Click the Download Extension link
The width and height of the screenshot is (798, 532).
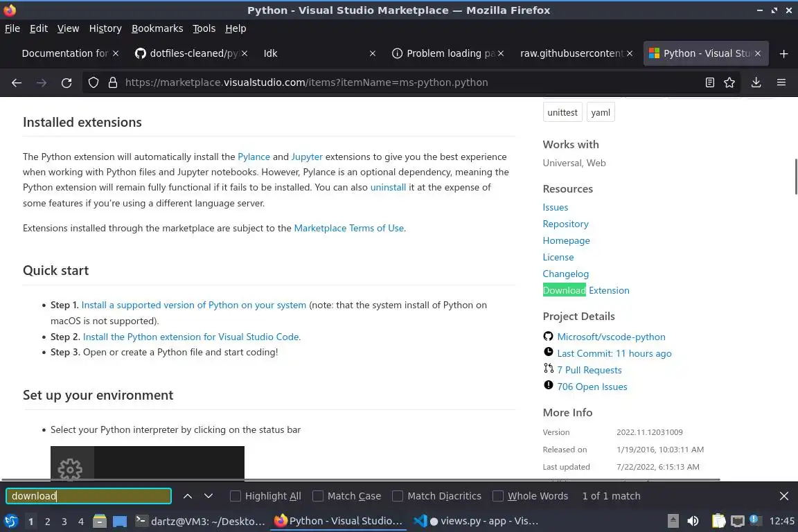click(x=586, y=290)
